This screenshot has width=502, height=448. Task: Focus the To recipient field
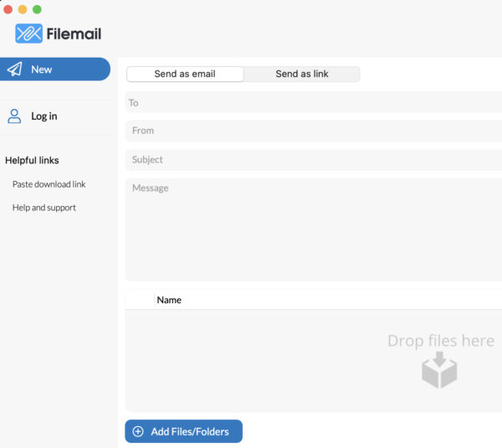point(314,103)
